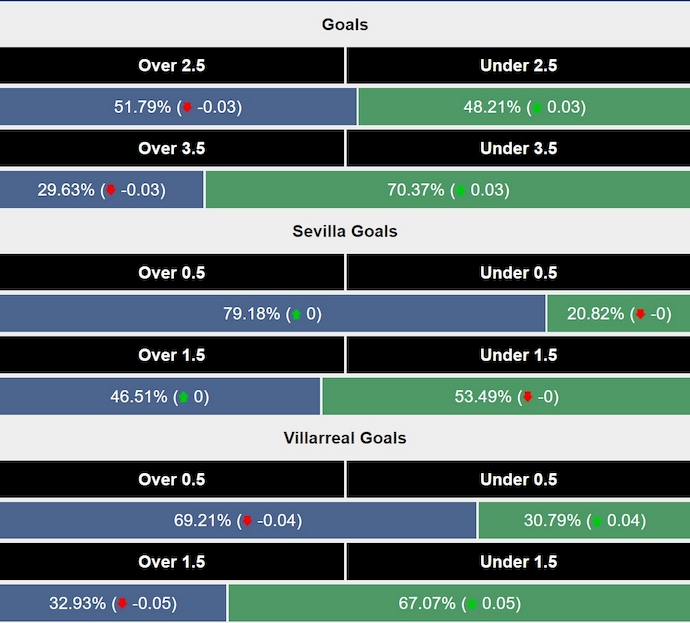
Task: Click the green up arrow beside 67.07%
Action: point(460,604)
